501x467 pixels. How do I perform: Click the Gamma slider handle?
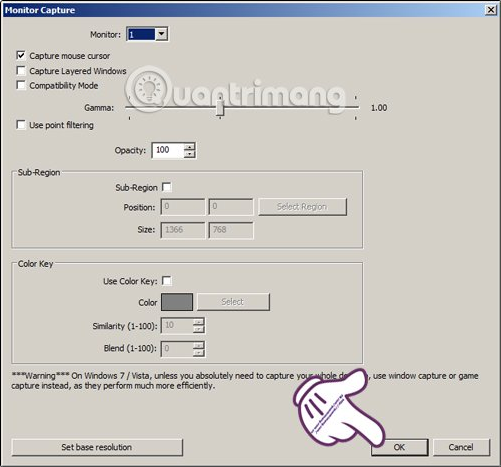pyautogui.click(x=220, y=108)
